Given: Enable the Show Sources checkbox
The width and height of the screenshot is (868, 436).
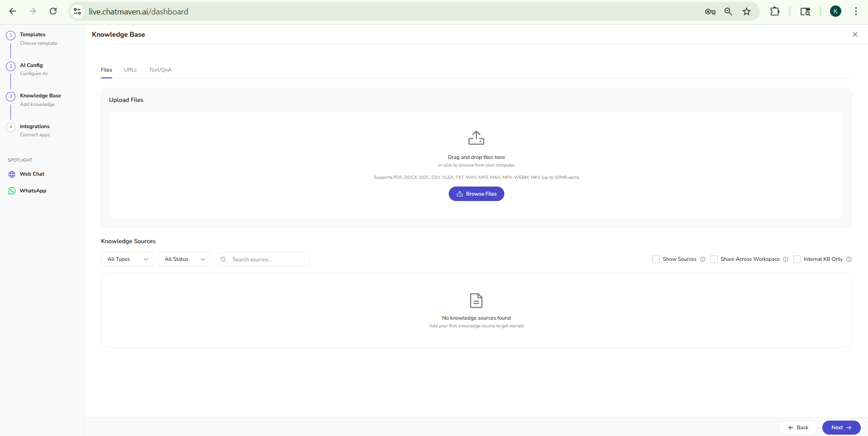Looking at the screenshot, I should 655,259.
